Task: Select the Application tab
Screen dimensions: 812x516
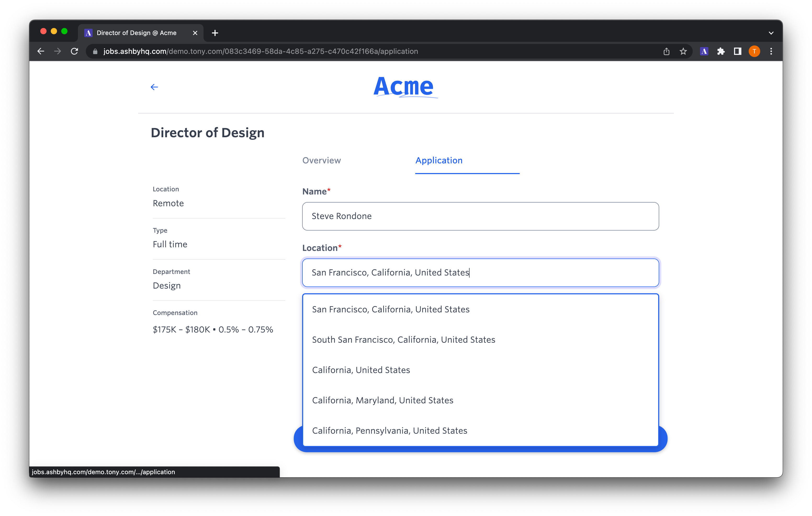Action: [x=439, y=160]
